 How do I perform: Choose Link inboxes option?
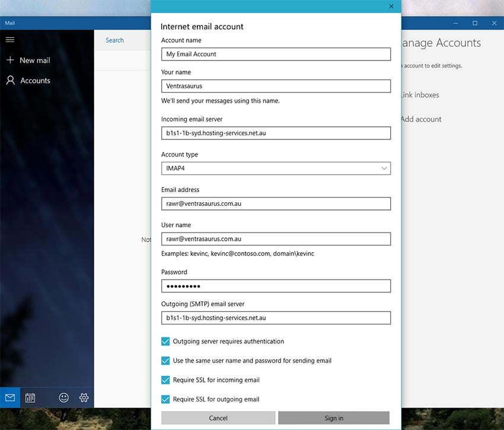click(x=420, y=95)
